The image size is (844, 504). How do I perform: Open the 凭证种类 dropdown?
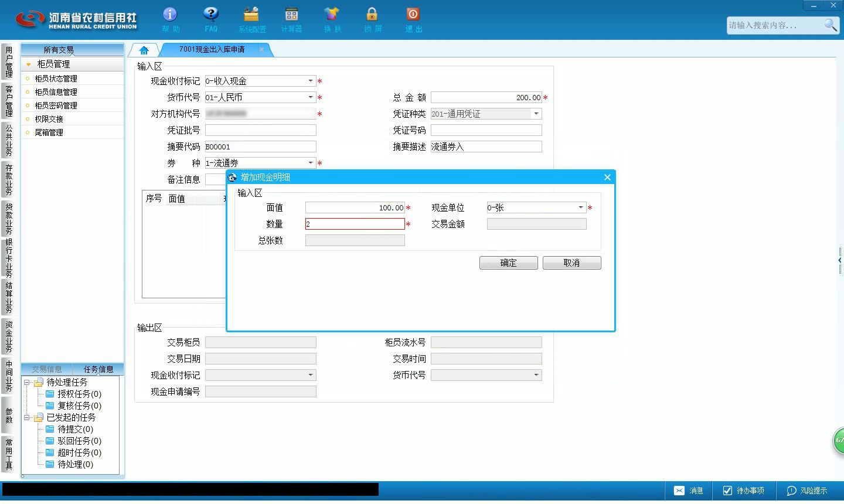point(536,114)
